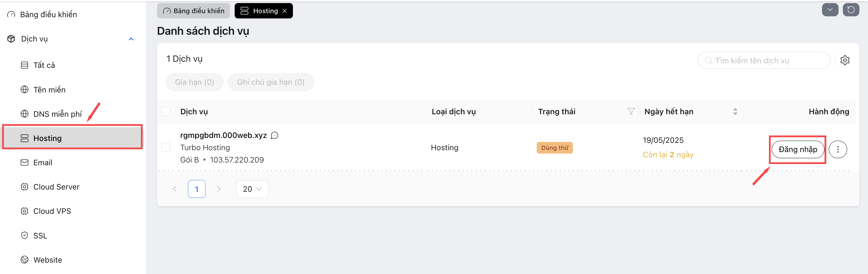868x274 pixels.
Task: Sort by Ngày hết hạn arrows
Action: click(x=735, y=112)
